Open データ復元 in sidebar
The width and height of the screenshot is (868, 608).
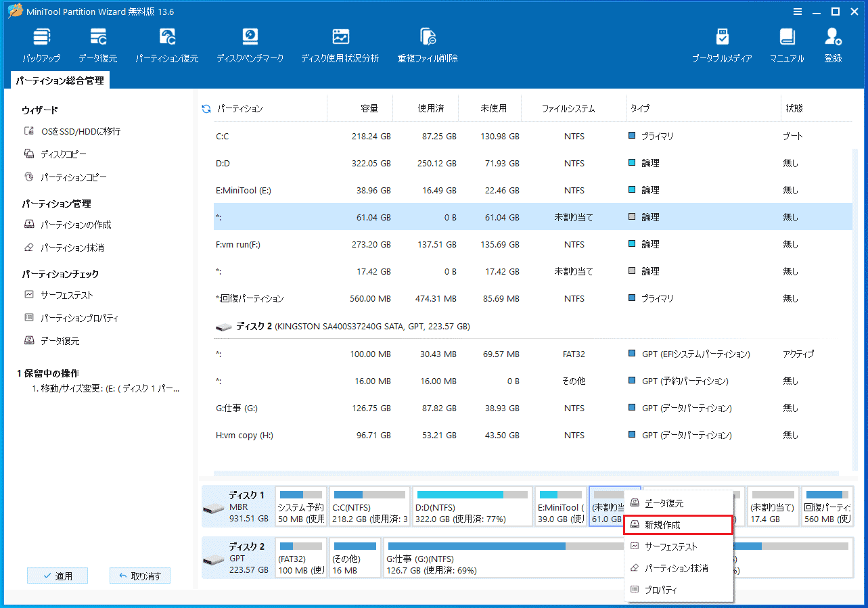pyautogui.click(x=52, y=341)
